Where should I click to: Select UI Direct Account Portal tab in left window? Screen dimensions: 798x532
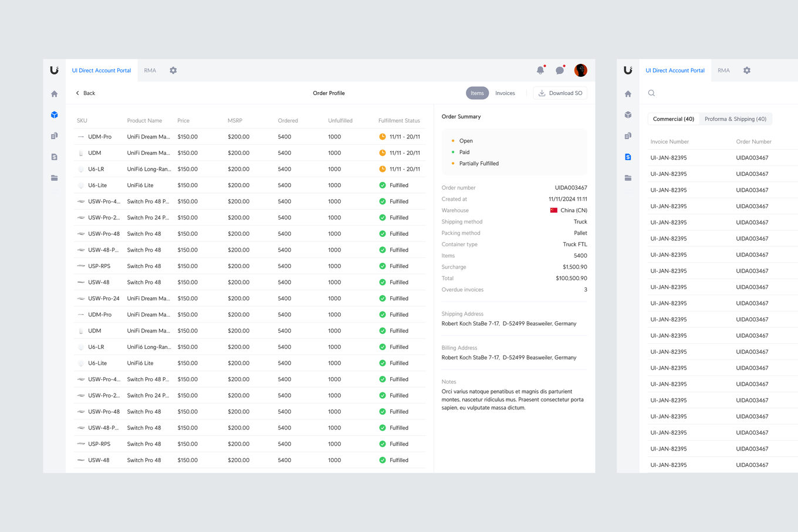102,70
